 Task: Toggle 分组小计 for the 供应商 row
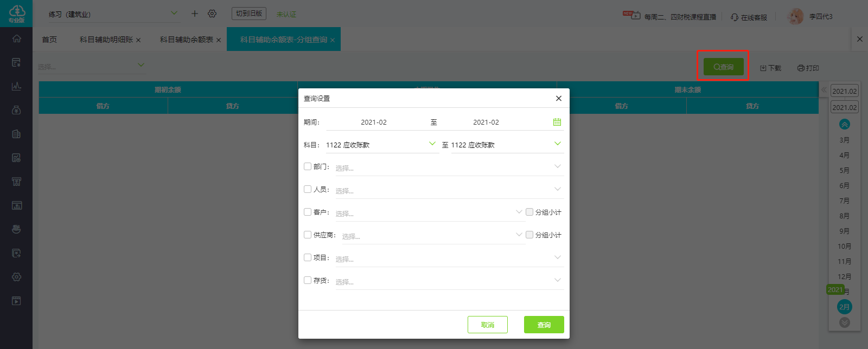point(529,235)
